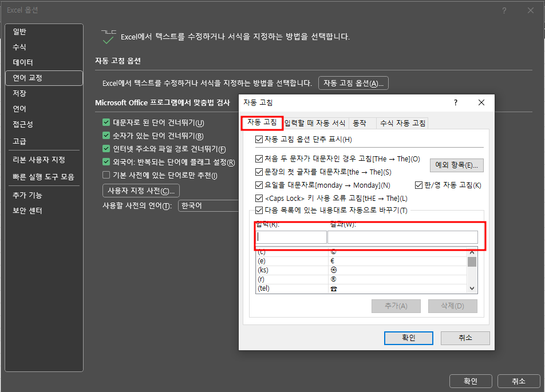Click the 결과(W) text field
545x392 pixels.
pyautogui.click(x=402, y=237)
